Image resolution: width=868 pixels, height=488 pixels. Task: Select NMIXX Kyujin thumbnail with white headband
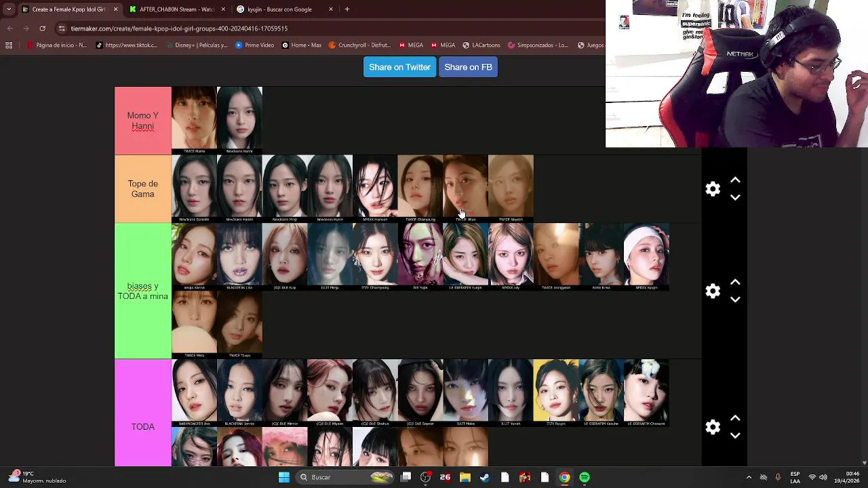646,257
